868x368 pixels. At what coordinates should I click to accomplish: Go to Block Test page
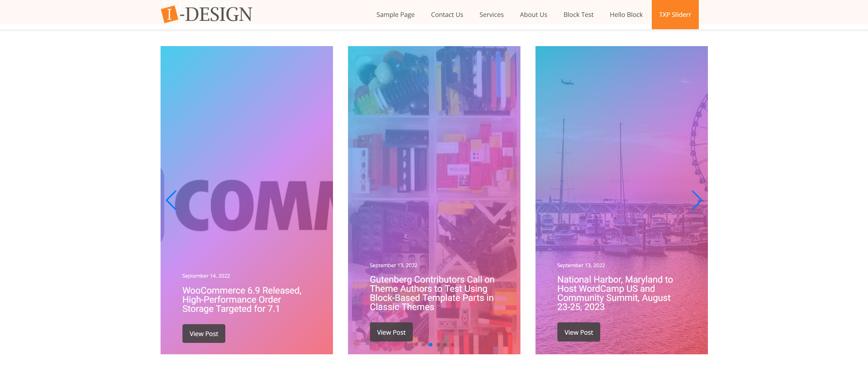coord(578,15)
